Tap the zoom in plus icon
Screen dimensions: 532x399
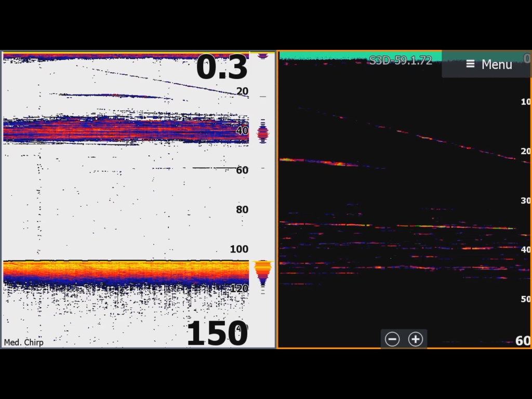coord(416,339)
